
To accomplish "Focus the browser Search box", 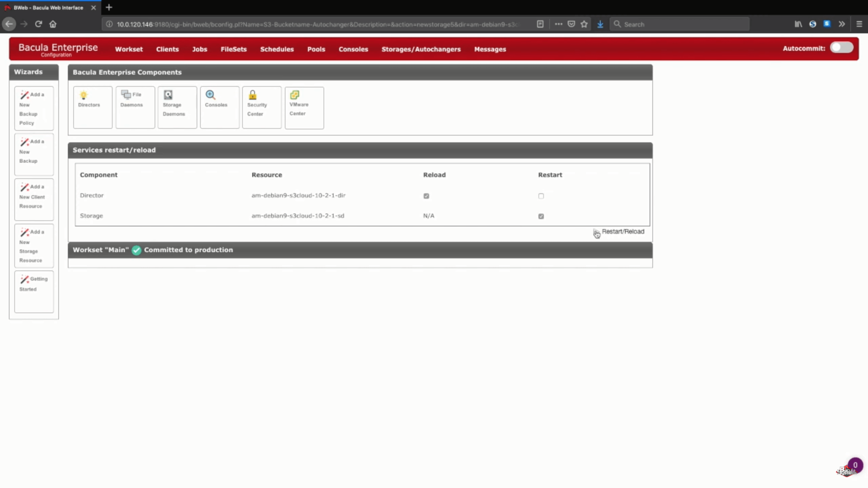I will (x=679, y=24).
